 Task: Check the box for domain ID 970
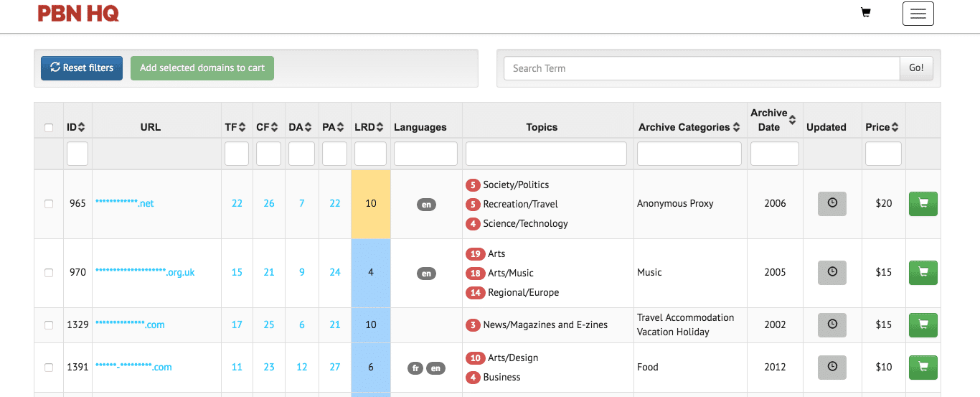click(x=49, y=273)
